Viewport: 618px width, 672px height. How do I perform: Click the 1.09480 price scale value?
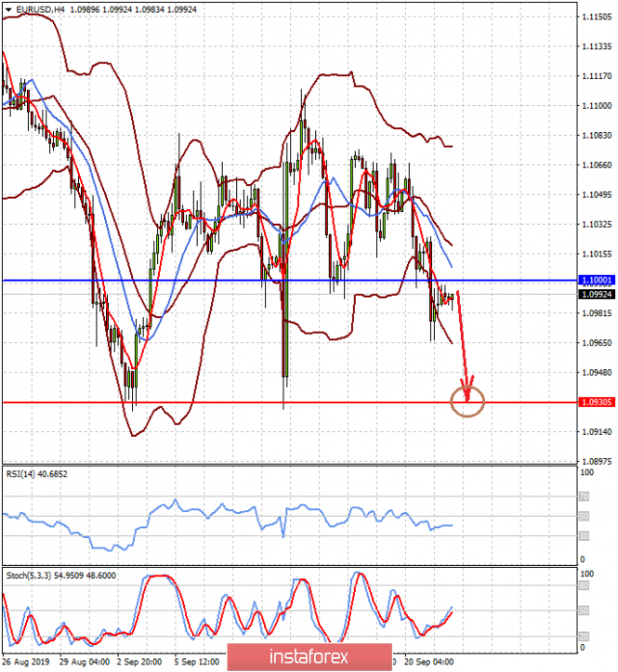[597, 373]
